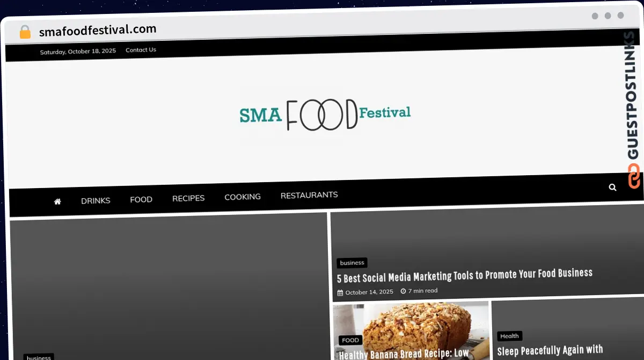Click the FOOD tag on banana bread post

[350, 340]
